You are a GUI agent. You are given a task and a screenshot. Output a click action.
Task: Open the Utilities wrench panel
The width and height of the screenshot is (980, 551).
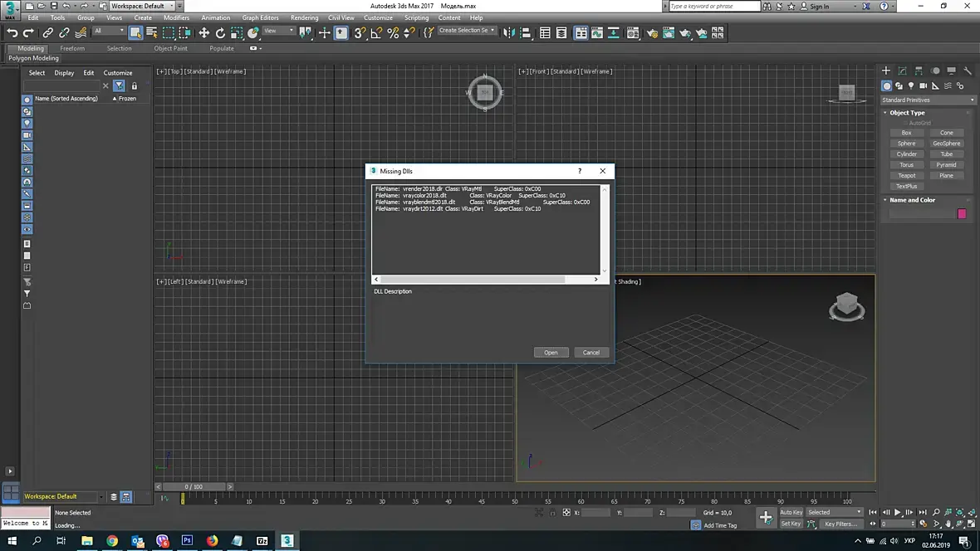pos(968,71)
